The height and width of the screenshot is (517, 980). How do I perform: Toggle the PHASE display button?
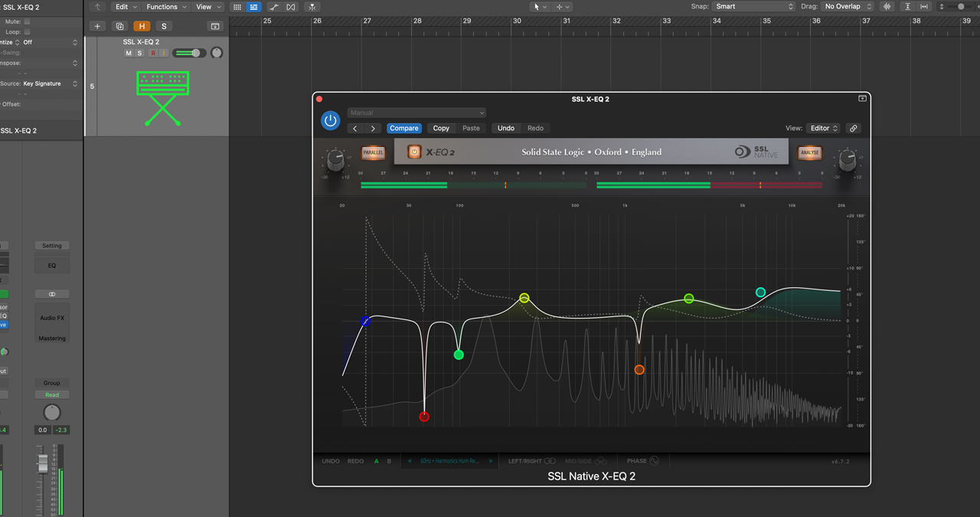643,461
